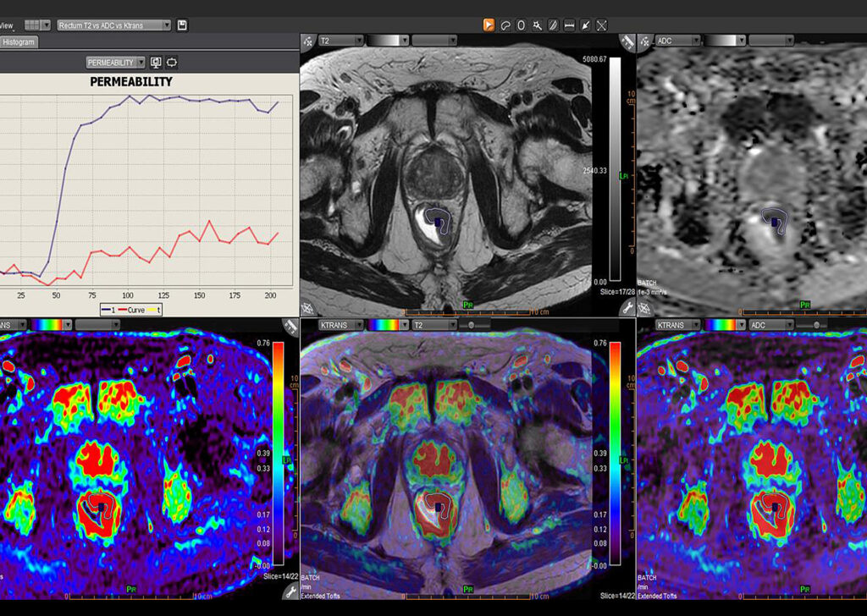Click the refresh button next to the capture icon
This screenshot has width=867, height=616.
(x=169, y=62)
